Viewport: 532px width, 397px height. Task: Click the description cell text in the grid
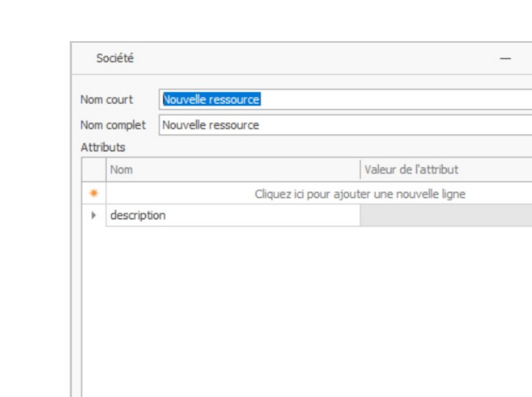click(x=137, y=216)
